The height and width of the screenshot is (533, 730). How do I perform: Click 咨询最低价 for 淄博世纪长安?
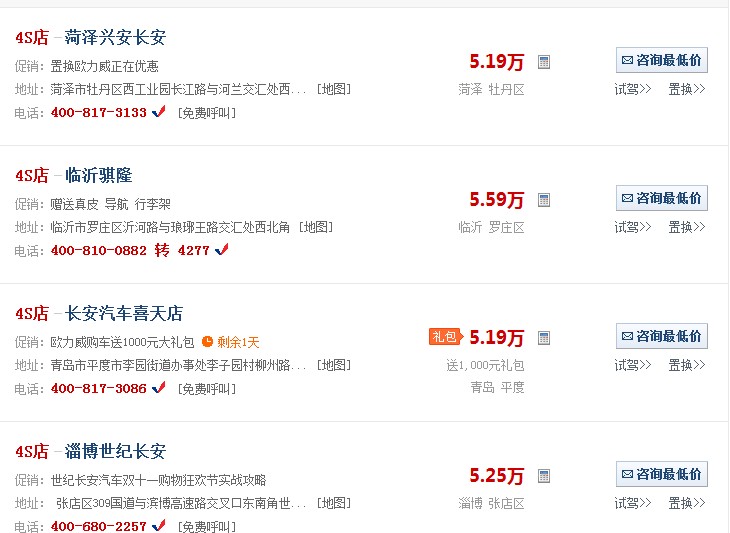coord(661,474)
